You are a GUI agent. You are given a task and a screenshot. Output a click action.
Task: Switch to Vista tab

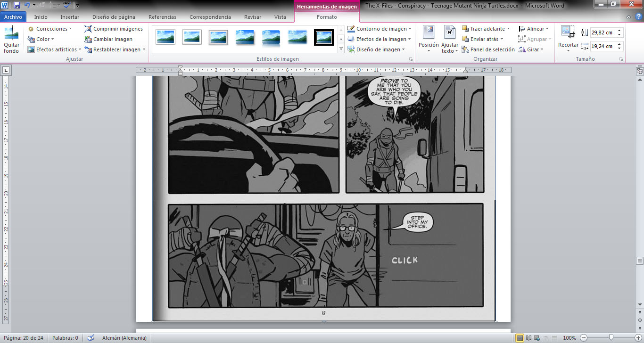[x=280, y=17]
